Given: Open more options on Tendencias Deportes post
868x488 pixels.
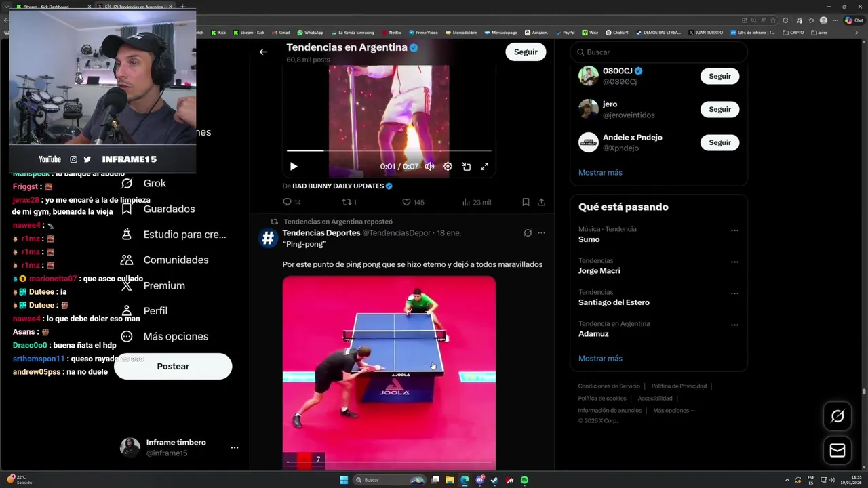Looking at the screenshot, I should click(x=541, y=232).
